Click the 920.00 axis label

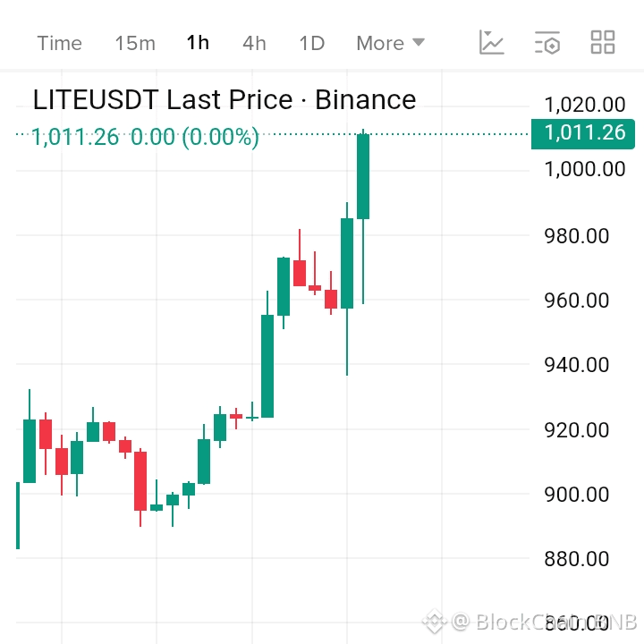click(576, 430)
